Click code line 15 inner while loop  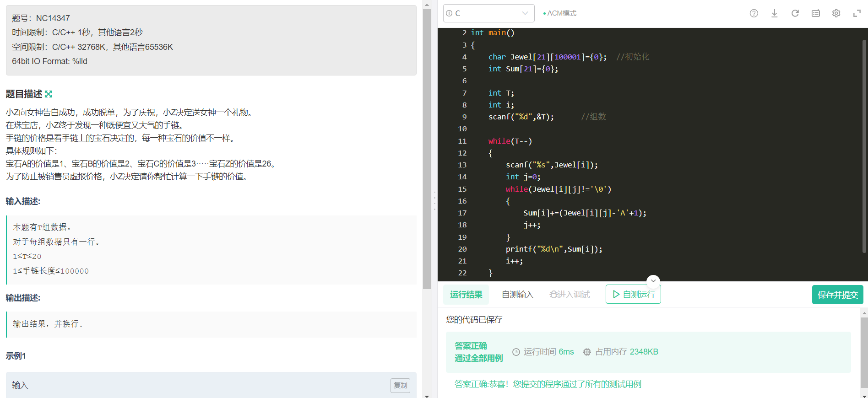click(559, 189)
